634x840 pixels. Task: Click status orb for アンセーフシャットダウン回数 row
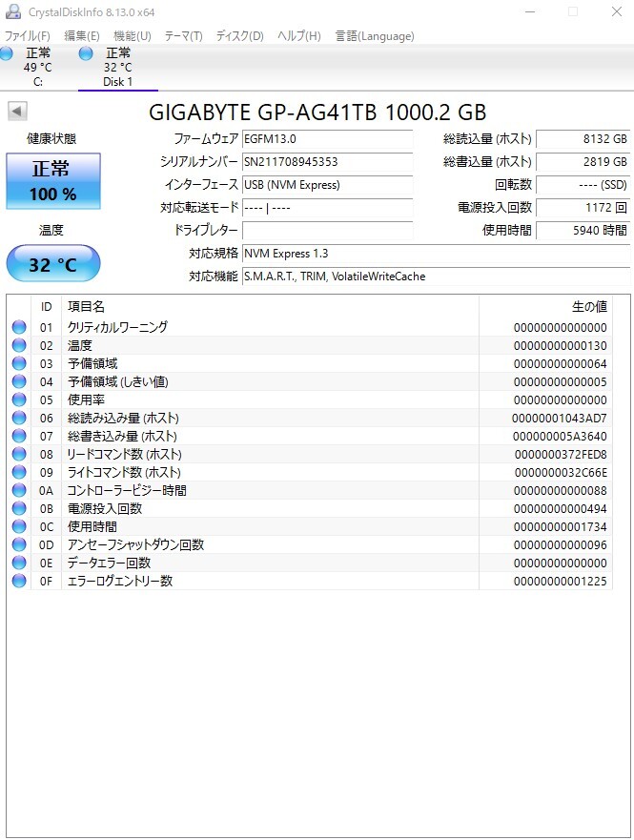tap(19, 544)
